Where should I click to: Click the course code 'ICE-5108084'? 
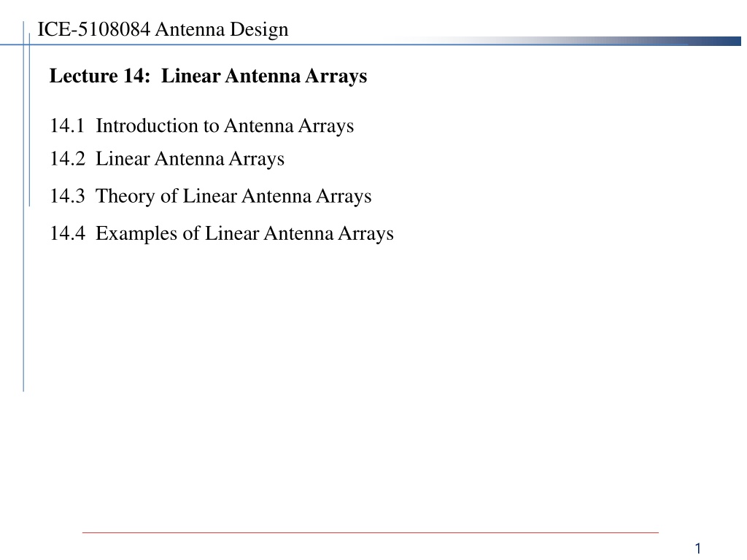(94, 29)
